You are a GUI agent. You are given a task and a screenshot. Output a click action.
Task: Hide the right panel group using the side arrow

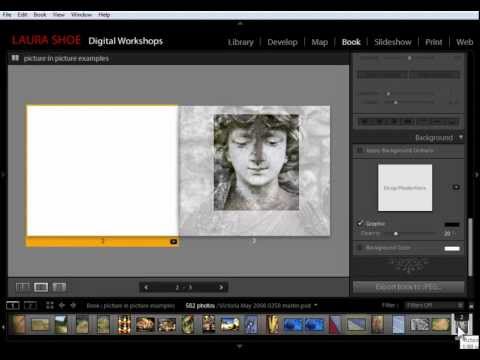coord(477,174)
